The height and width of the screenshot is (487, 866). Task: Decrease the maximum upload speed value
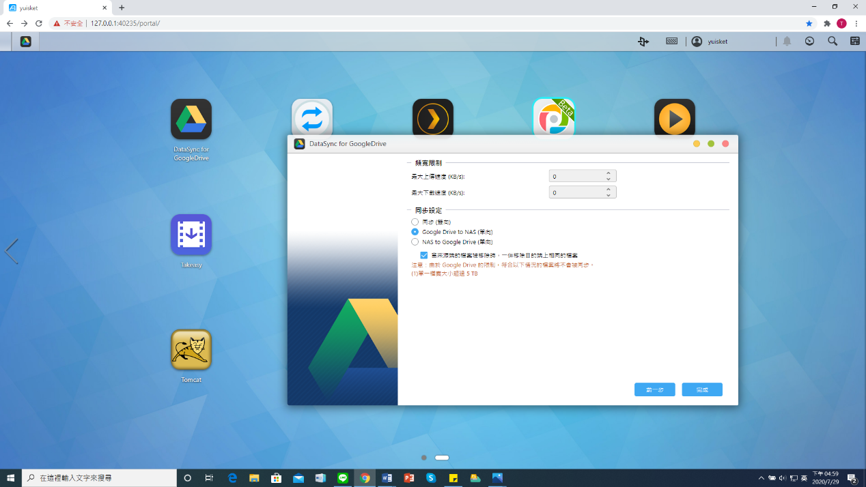(608, 179)
